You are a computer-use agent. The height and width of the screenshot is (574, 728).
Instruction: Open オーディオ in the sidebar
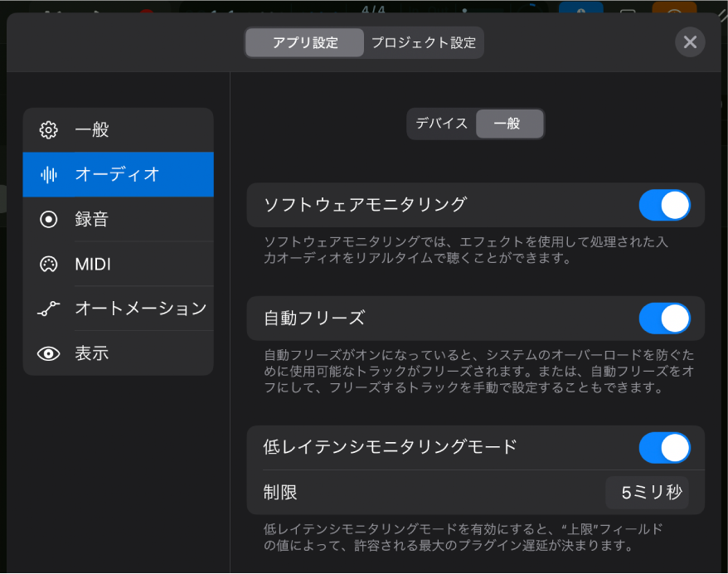tap(119, 175)
